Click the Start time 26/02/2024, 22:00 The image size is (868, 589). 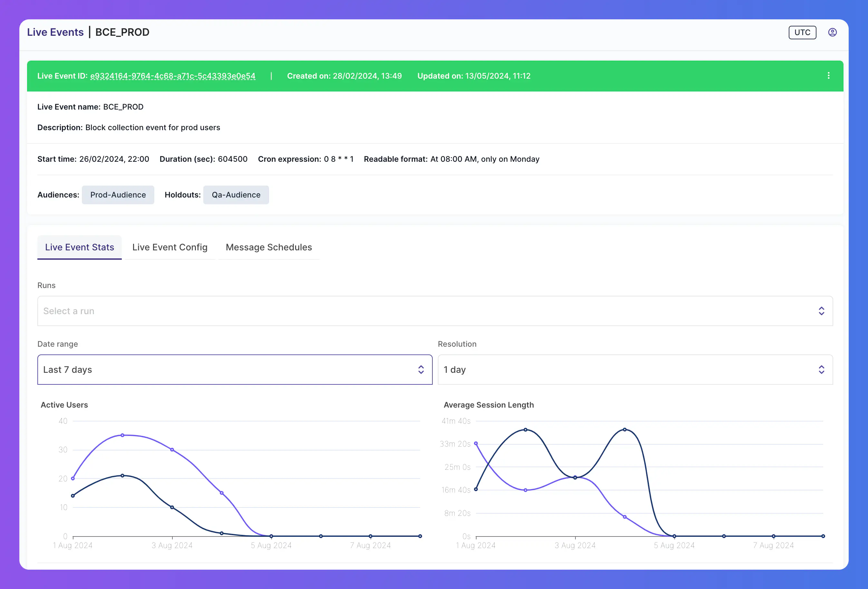[x=114, y=159]
